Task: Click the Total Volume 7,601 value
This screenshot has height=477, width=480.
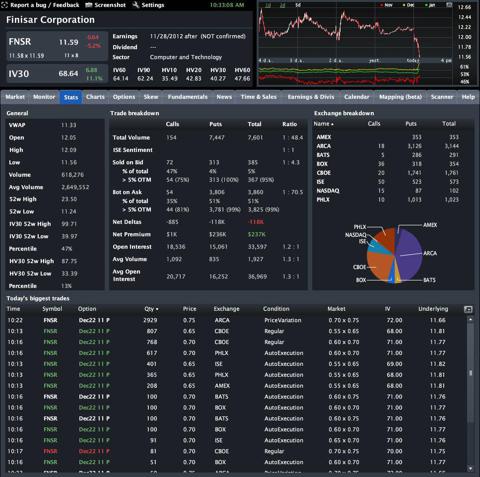Action: tap(255, 138)
